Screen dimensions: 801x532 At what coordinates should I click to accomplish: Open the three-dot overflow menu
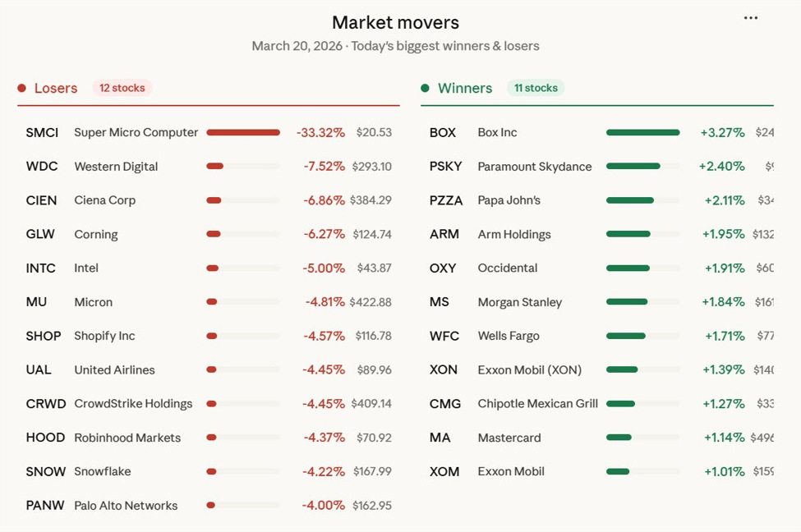tap(751, 17)
